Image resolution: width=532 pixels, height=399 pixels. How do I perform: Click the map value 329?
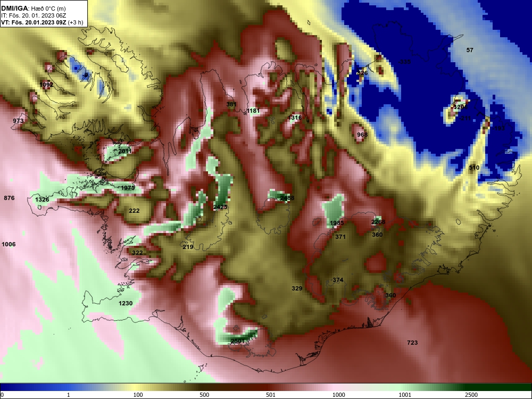point(297,288)
